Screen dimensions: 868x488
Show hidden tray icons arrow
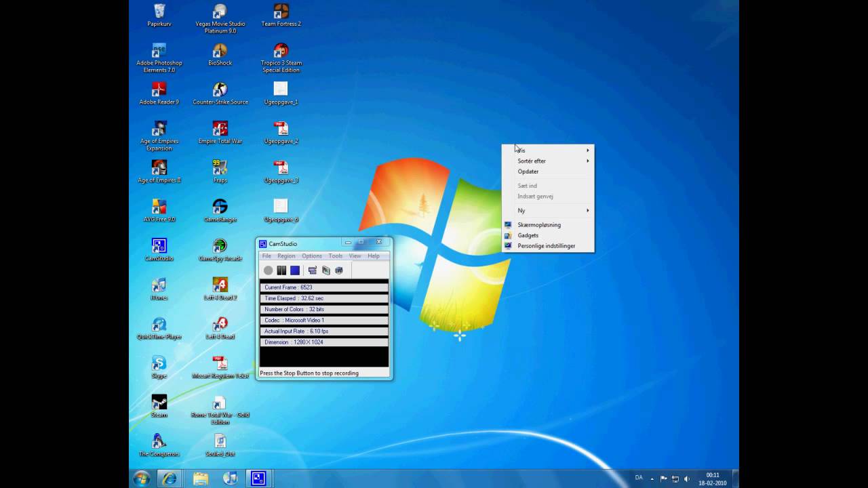coord(652,479)
